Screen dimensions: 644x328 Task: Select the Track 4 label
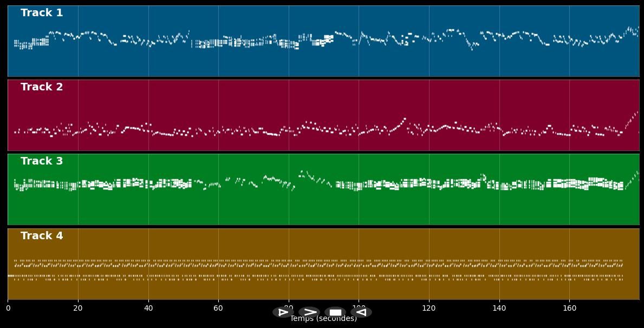(42, 236)
